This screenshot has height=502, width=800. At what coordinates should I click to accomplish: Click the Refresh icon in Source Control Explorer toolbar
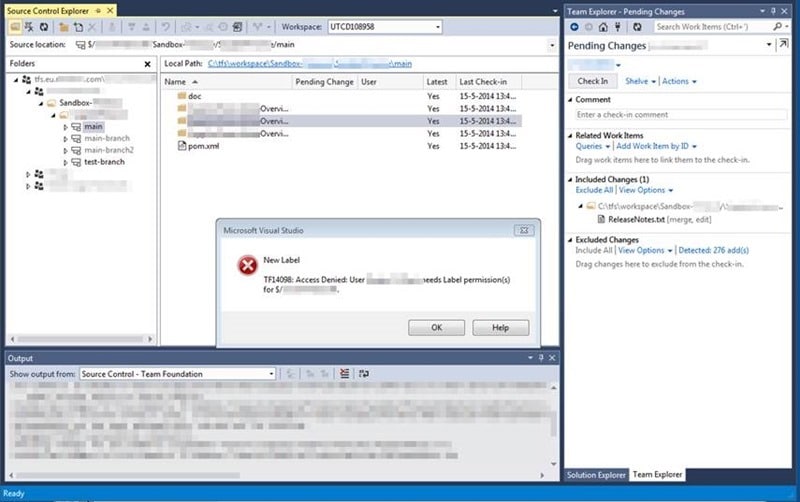pyautogui.click(x=44, y=27)
